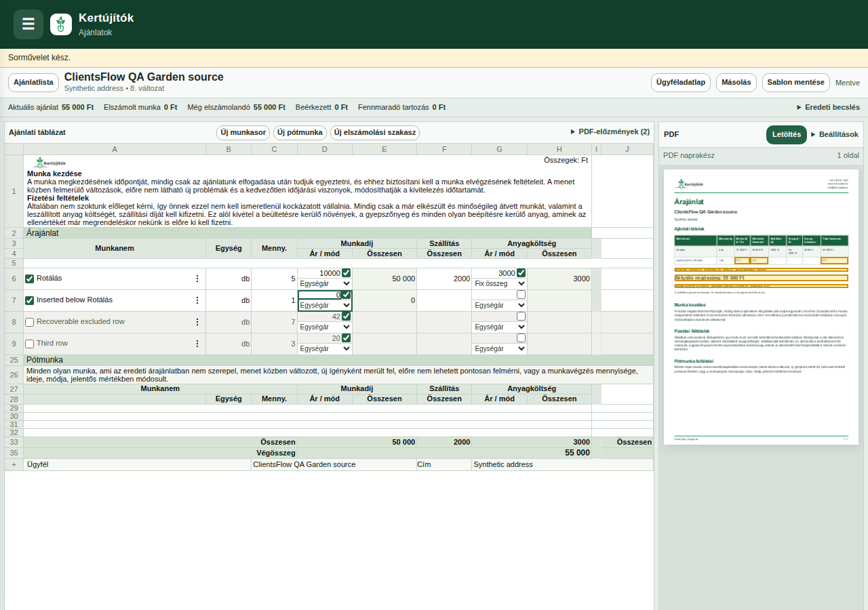Open the hamburger navigation menu
This screenshot has width=868, height=610.
[x=28, y=24]
